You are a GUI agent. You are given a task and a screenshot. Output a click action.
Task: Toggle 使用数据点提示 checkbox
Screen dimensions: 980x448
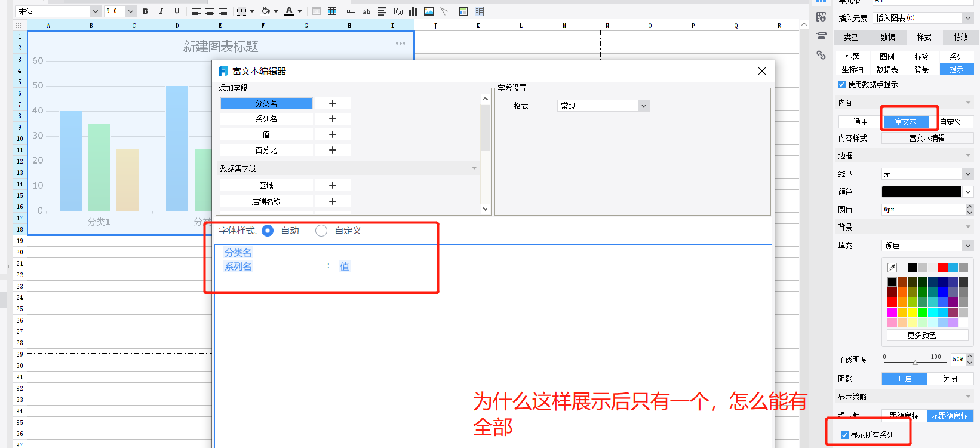842,85
